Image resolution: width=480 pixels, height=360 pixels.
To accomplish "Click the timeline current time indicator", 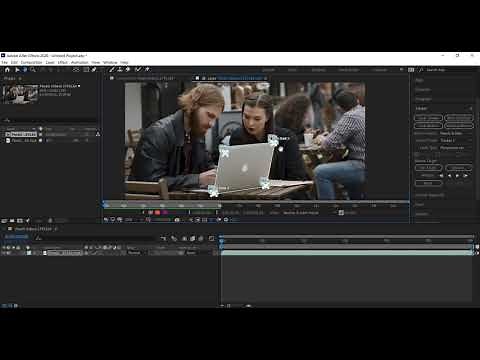I will click(221, 240).
